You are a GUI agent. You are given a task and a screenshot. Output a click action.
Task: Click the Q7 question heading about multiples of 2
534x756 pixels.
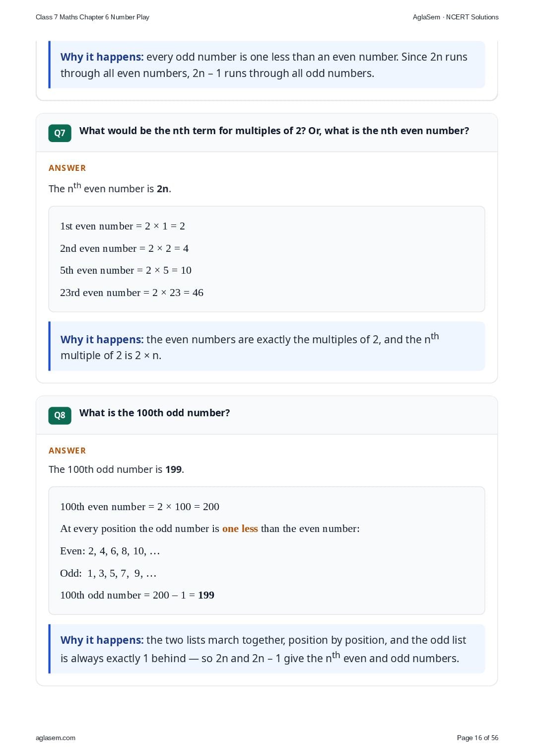274,131
